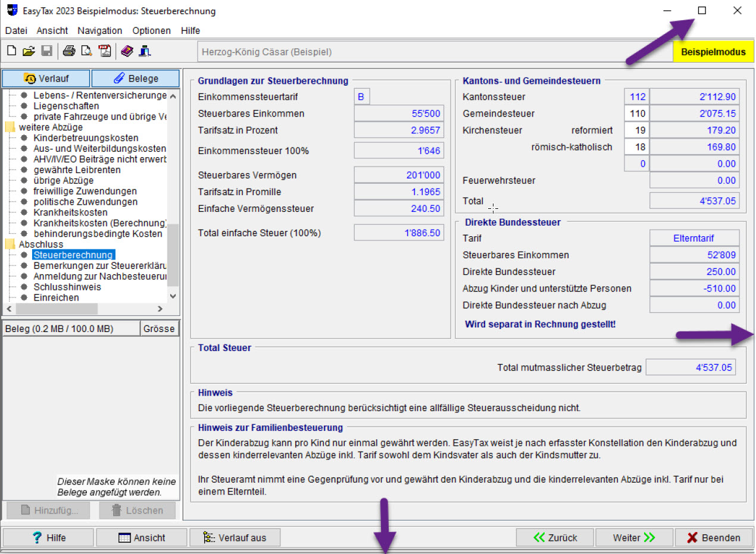Select Aus- und Weiterbildungskosten entry

[x=100, y=149]
